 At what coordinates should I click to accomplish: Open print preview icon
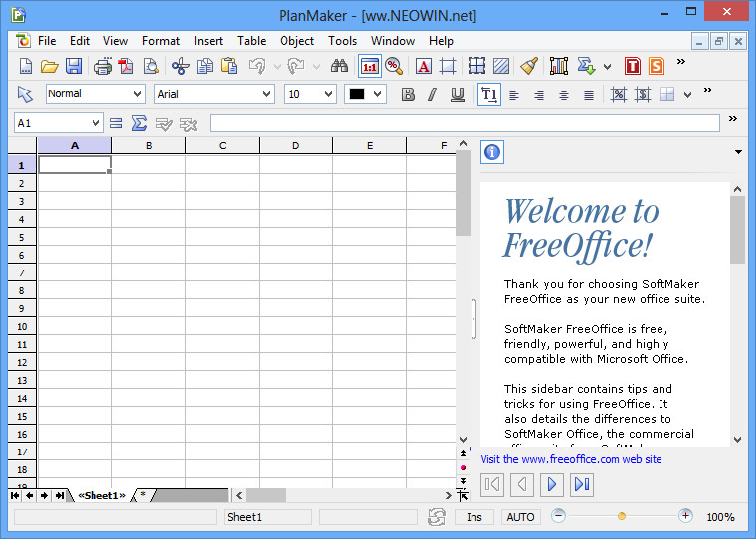click(151, 66)
